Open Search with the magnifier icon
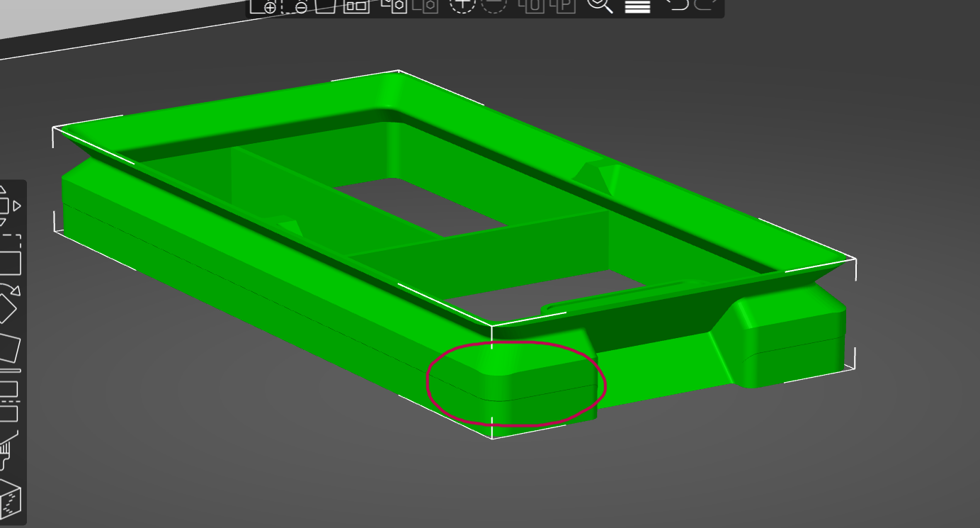Image resolution: width=980 pixels, height=528 pixels. pyautogui.click(x=600, y=6)
